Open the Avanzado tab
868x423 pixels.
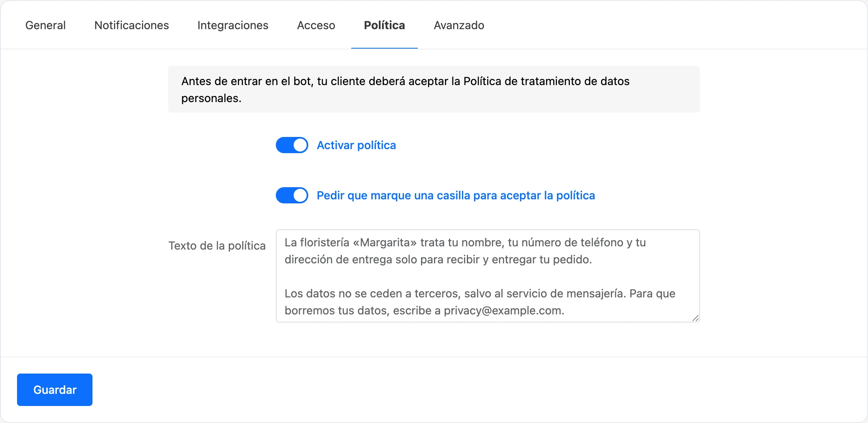point(459,25)
